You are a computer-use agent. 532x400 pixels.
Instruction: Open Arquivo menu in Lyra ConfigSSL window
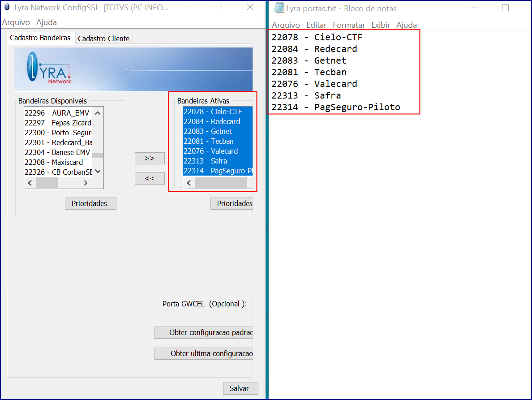(x=16, y=22)
